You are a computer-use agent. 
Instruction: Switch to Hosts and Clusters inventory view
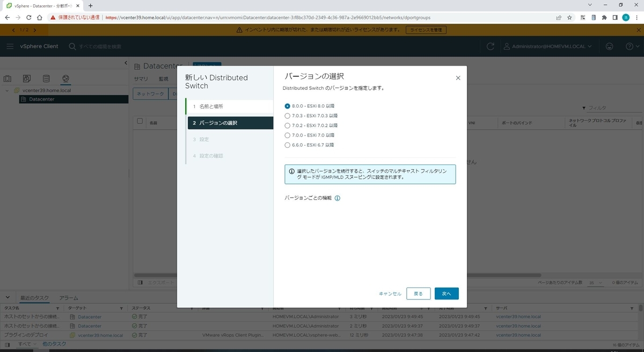pyautogui.click(x=8, y=78)
